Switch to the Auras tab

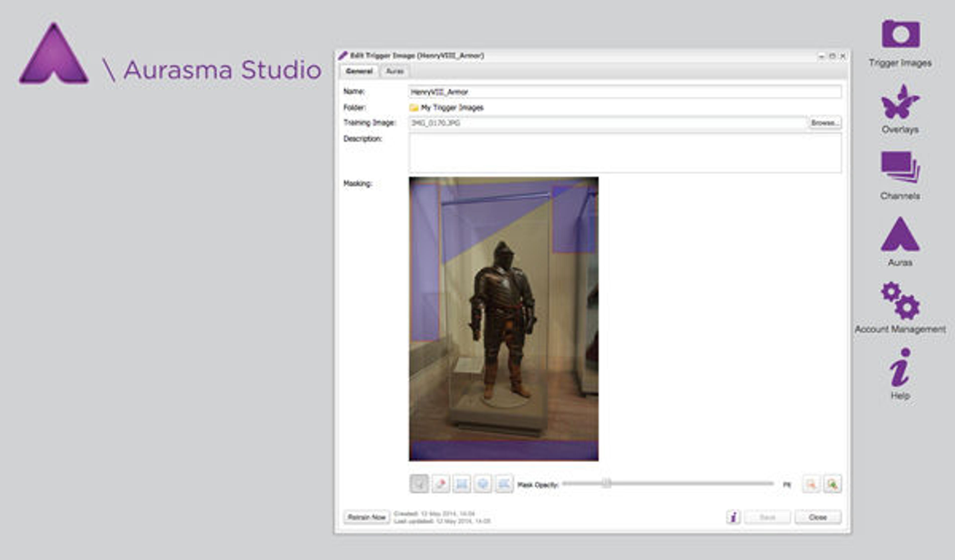pyautogui.click(x=394, y=71)
